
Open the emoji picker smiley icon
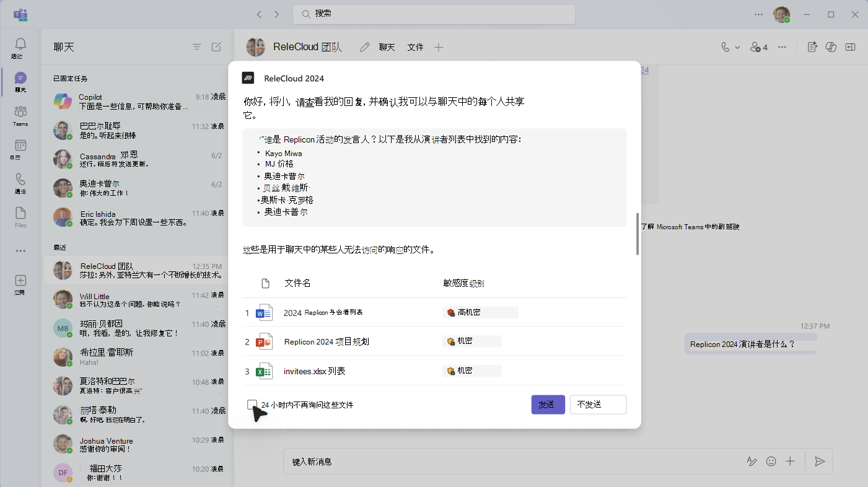pyautogui.click(x=771, y=461)
